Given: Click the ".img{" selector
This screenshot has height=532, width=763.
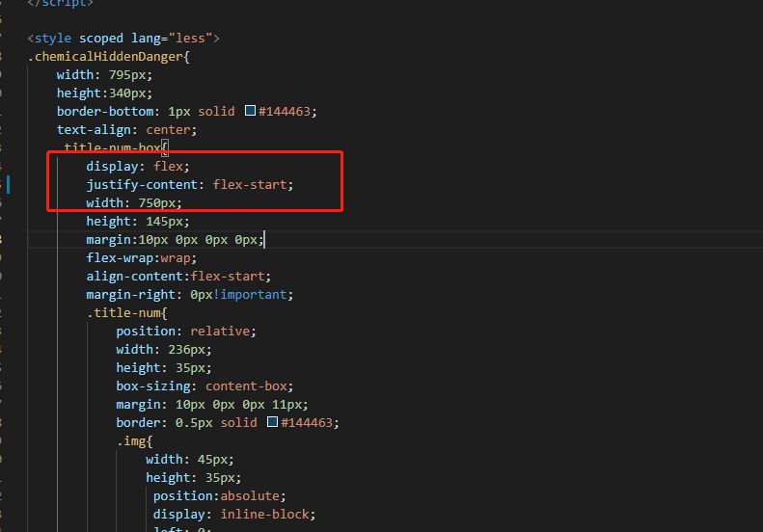Looking at the screenshot, I should [x=135, y=441].
